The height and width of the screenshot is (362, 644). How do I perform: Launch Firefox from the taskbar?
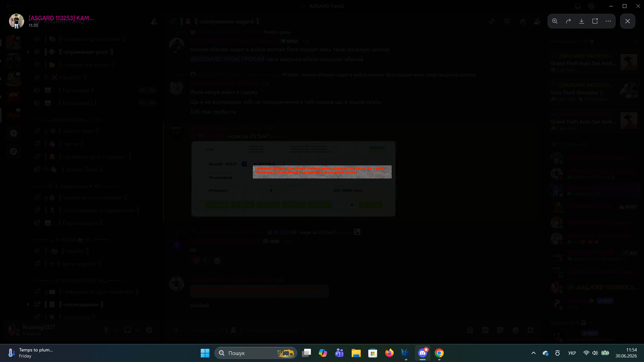click(x=389, y=353)
